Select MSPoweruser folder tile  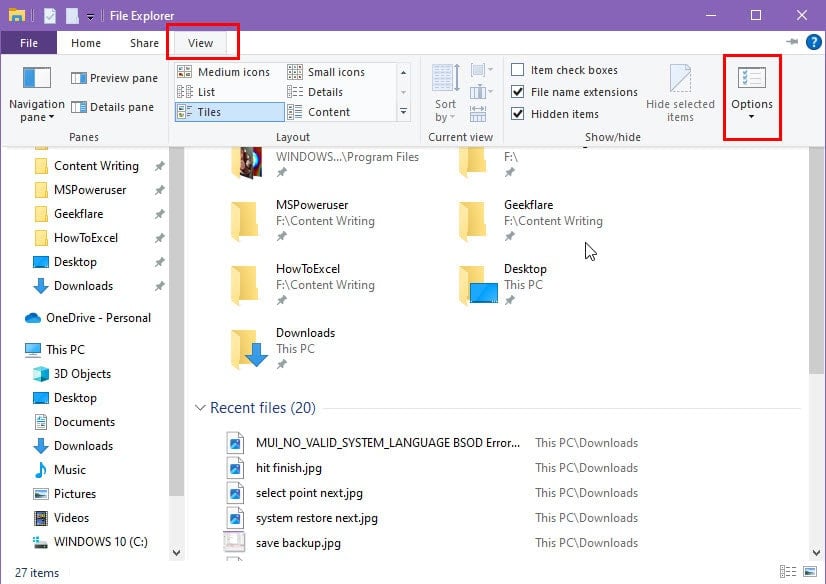pyautogui.click(x=304, y=221)
